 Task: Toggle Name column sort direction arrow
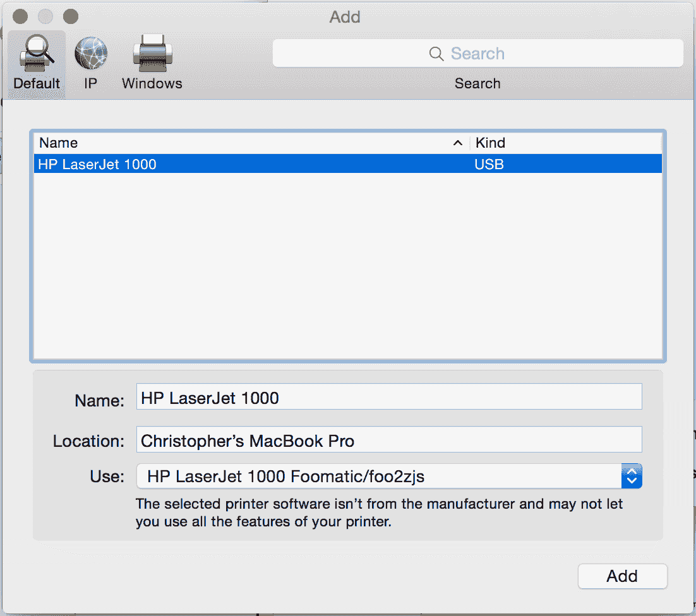click(457, 143)
